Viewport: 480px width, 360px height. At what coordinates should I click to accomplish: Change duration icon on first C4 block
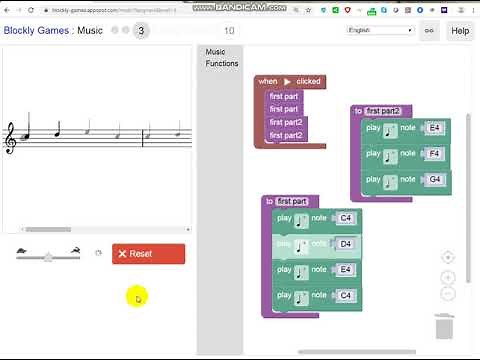[x=301, y=221]
